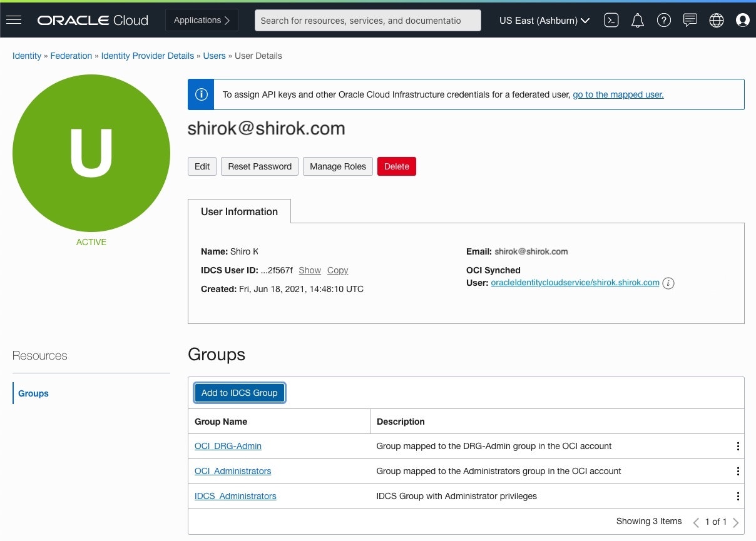
Task: Open the OCI_Administrators group link
Action: [233, 471]
